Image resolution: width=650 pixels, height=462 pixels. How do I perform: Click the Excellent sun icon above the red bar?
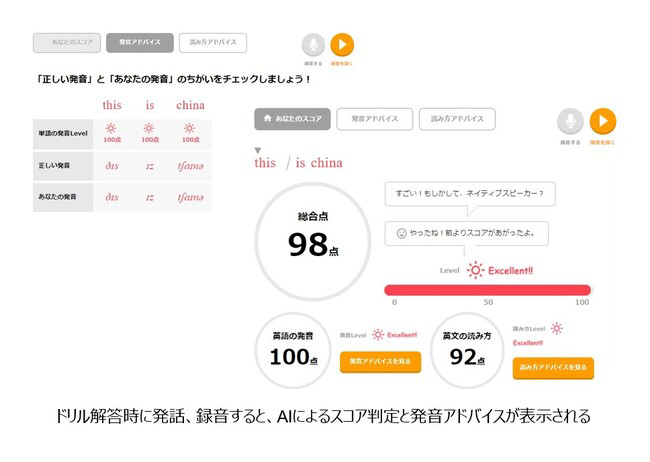point(476,269)
